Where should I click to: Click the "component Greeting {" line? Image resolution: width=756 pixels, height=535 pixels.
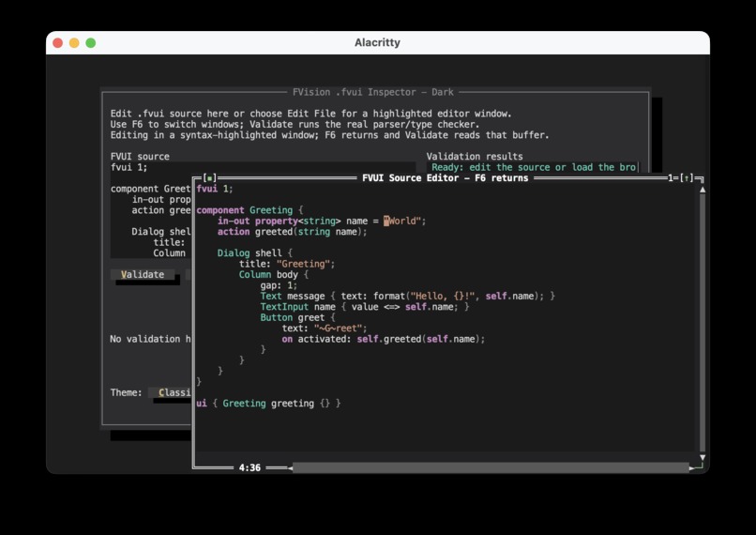249,210
